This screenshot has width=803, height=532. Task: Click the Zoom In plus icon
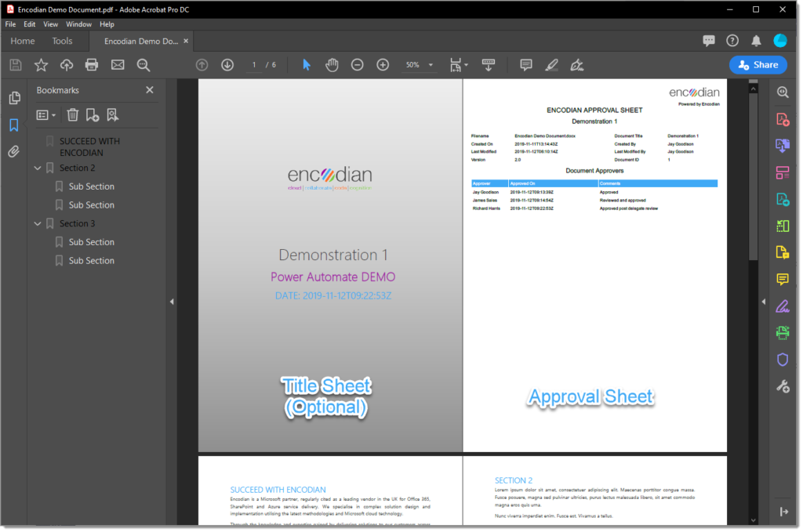383,65
